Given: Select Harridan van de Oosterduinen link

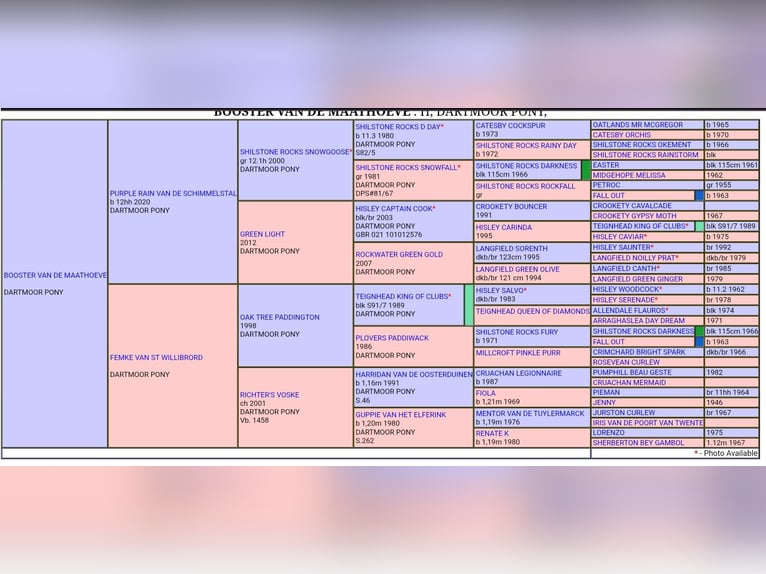Looking at the screenshot, I should [x=414, y=374].
